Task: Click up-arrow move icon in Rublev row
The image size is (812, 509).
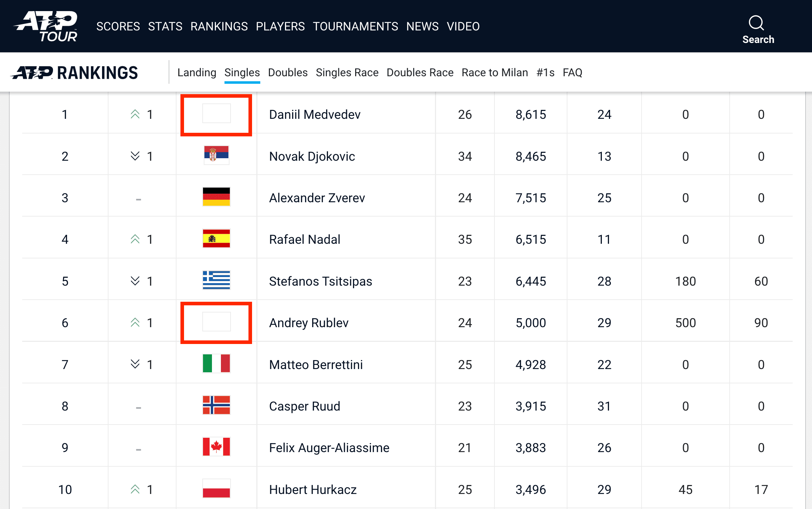Action: click(x=135, y=323)
